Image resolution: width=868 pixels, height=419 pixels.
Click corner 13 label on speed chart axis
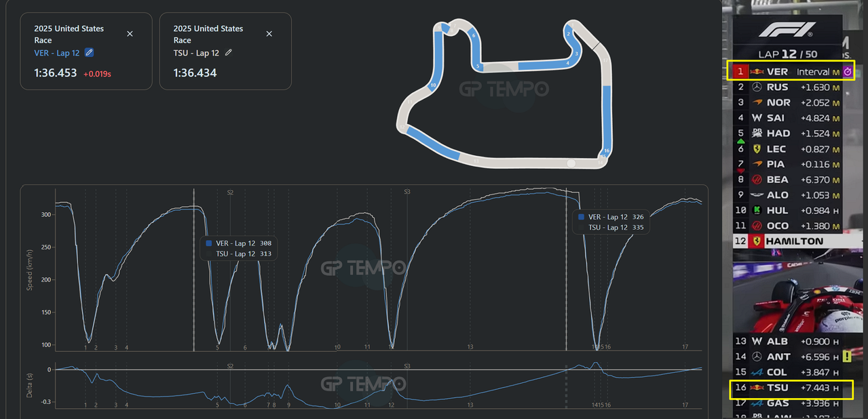pyautogui.click(x=470, y=346)
